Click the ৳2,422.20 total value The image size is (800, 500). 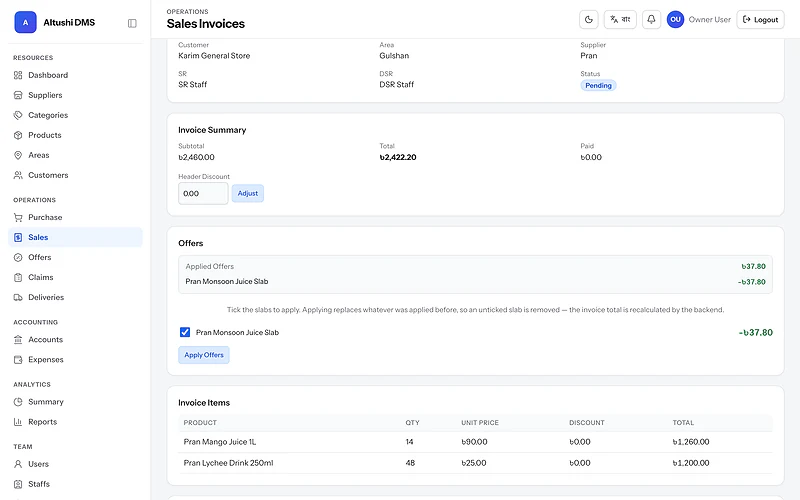398,157
